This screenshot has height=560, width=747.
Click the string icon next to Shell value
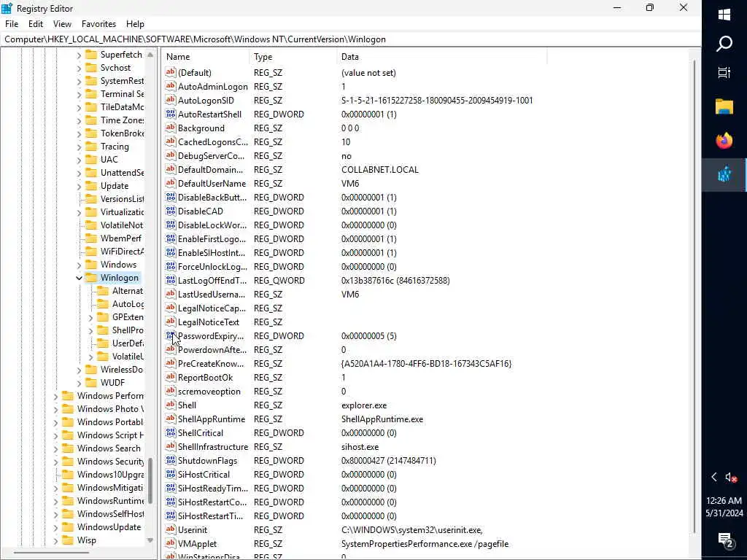tap(170, 405)
